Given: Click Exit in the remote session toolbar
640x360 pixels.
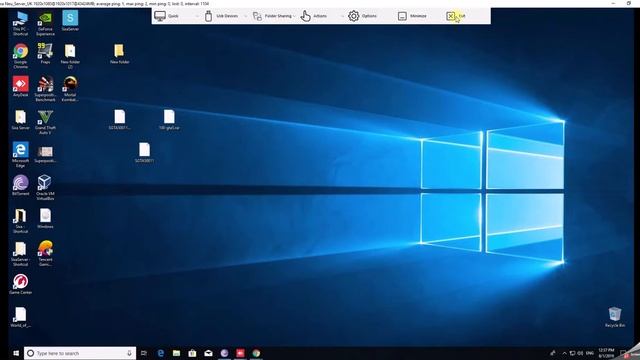Looking at the screenshot, I should [456, 16].
